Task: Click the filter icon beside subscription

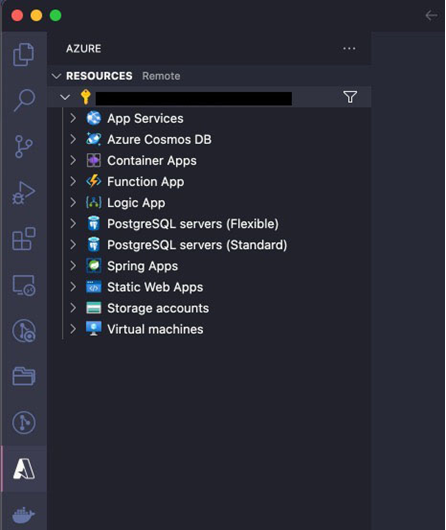Action: coord(350,97)
